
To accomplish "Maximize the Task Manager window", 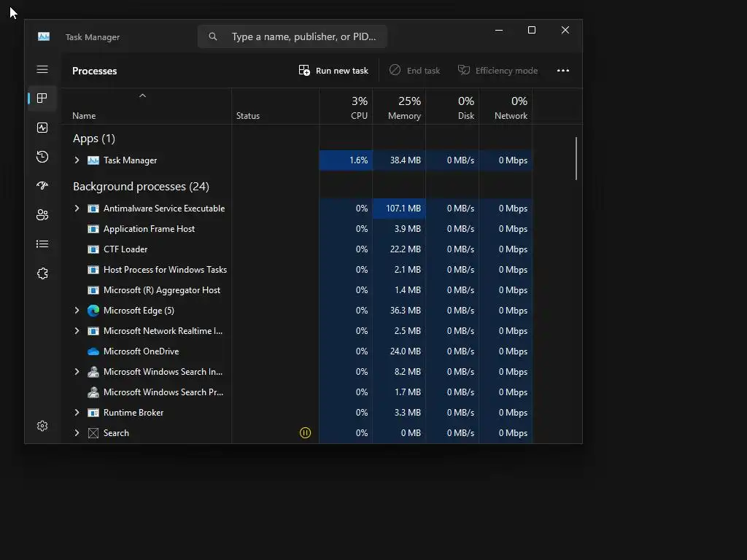I will (532, 30).
